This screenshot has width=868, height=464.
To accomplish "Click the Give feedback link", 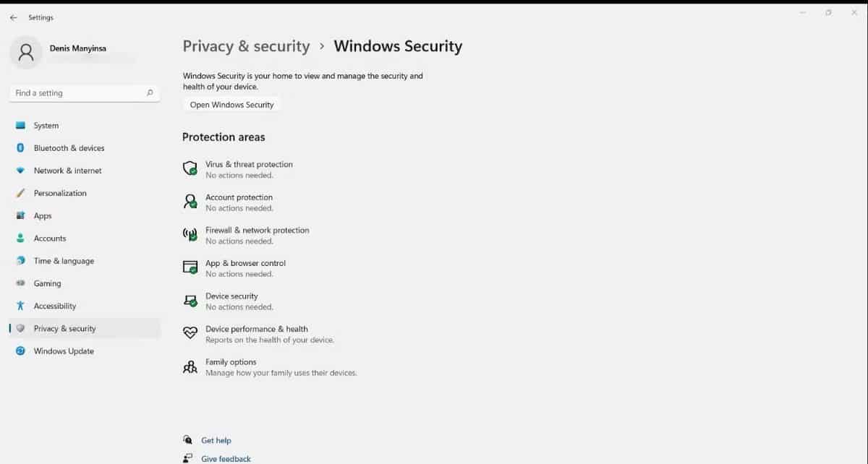I will click(x=225, y=458).
